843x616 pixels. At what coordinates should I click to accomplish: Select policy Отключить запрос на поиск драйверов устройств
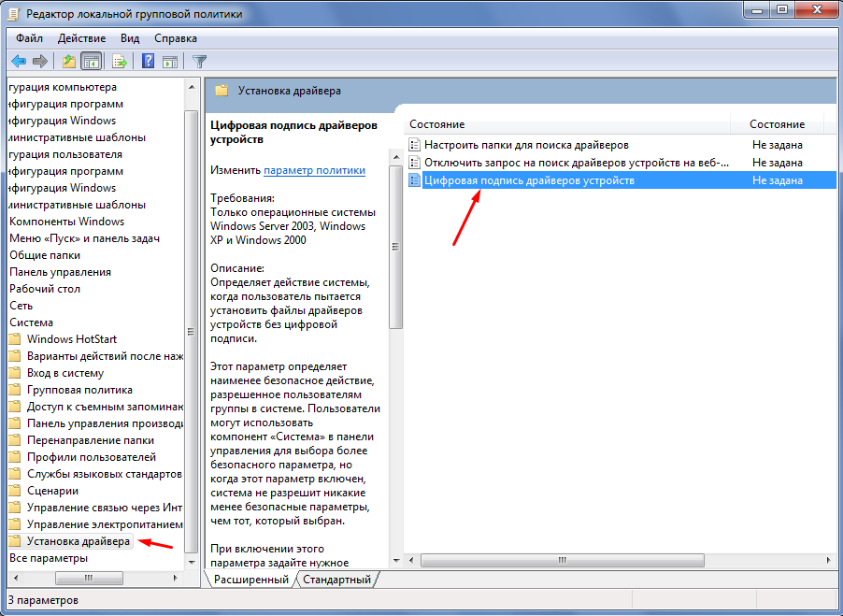pyautogui.click(x=577, y=163)
